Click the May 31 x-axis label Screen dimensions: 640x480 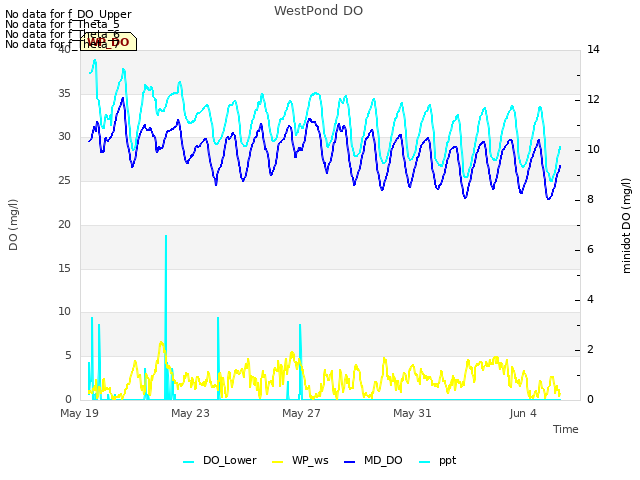(x=412, y=413)
